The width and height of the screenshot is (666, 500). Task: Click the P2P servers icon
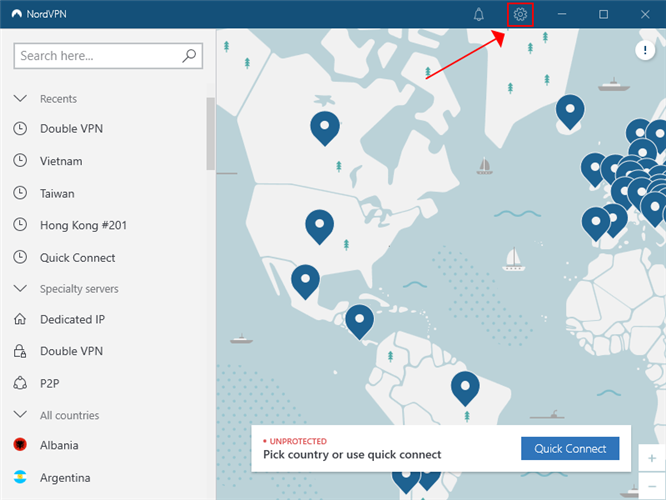tap(20, 383)
